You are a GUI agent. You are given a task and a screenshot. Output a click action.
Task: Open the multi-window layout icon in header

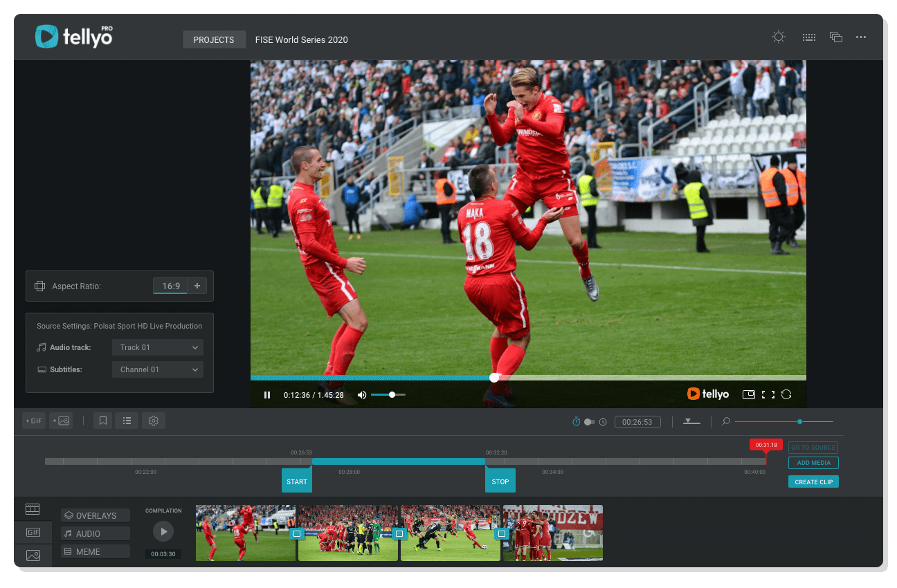point(836,37)
